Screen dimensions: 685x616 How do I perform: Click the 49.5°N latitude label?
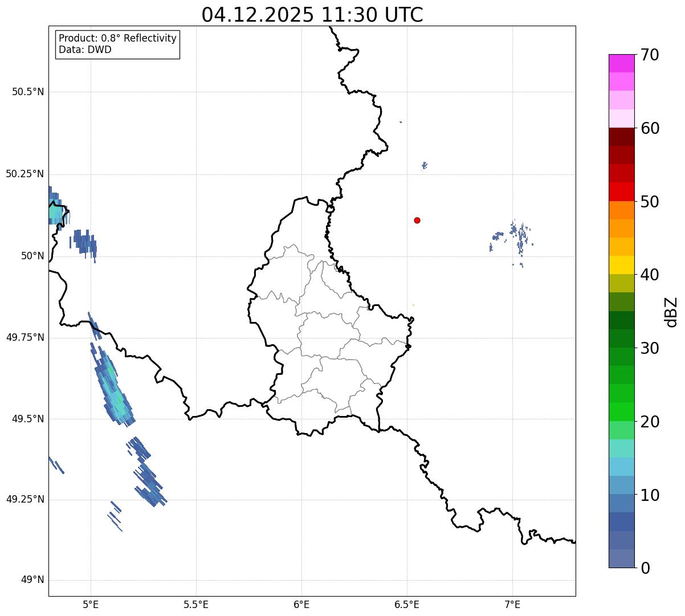(x=28, y=419)
